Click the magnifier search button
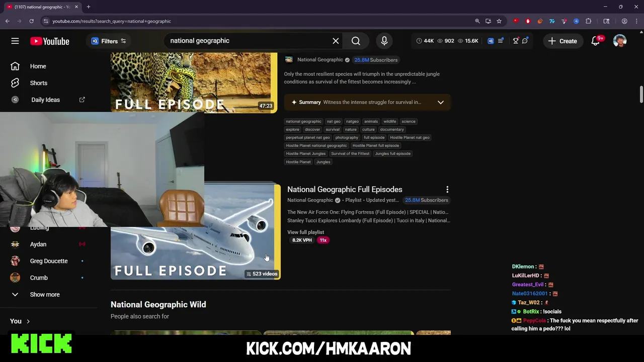 click(356, 41)
